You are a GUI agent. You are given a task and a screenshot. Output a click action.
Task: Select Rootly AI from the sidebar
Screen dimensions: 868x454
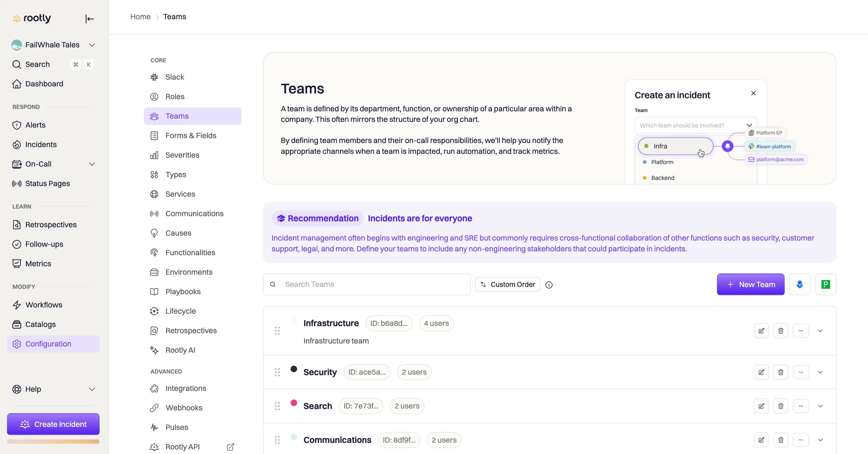click(x=180, y=350)
